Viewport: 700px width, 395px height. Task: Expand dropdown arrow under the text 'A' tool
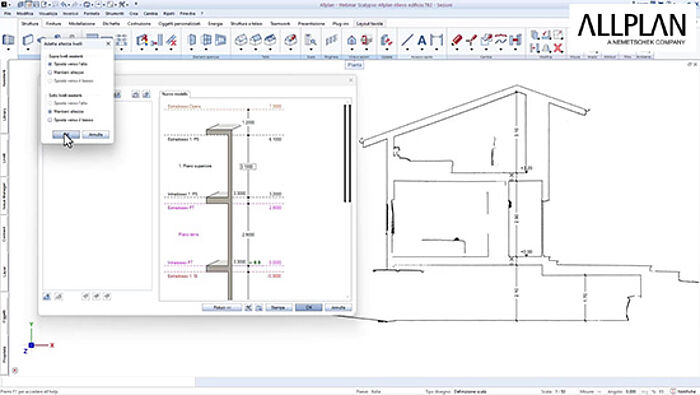(422, 49)
